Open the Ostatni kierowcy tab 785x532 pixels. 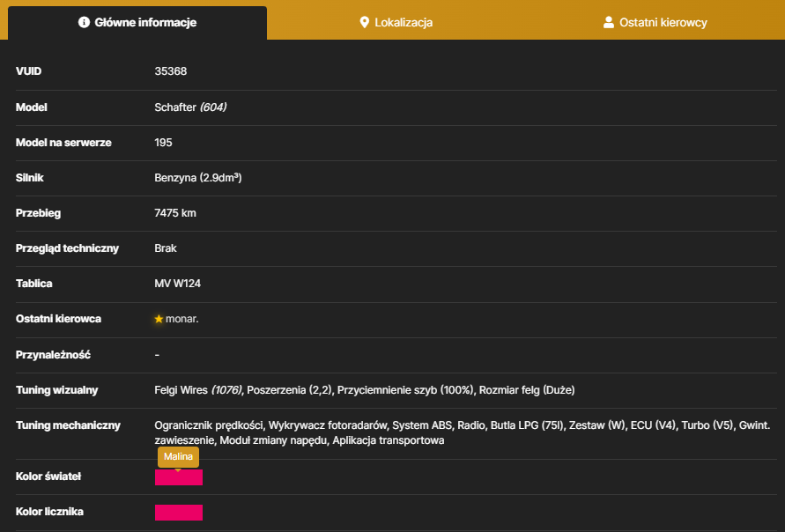[655, 23]
